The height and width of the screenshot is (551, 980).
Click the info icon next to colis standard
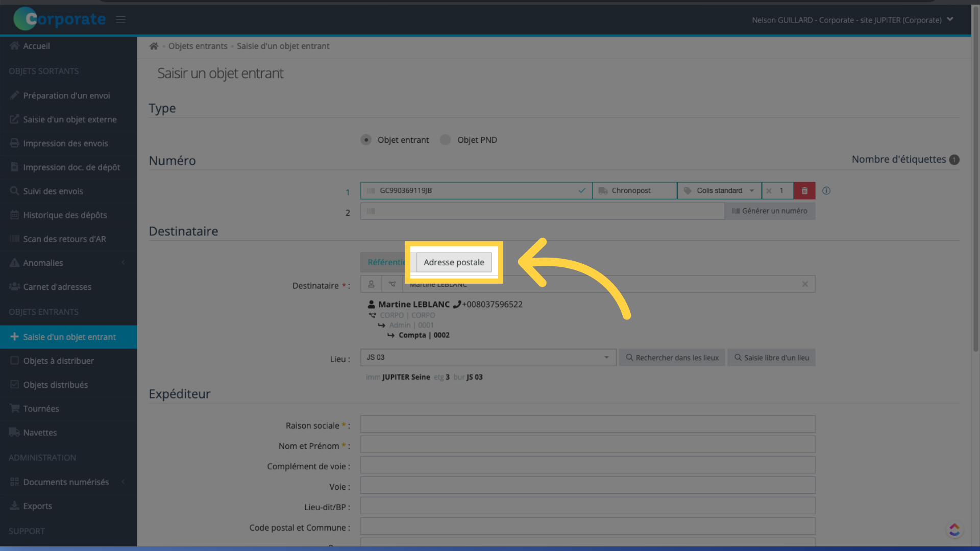click(x=826, y=190)
